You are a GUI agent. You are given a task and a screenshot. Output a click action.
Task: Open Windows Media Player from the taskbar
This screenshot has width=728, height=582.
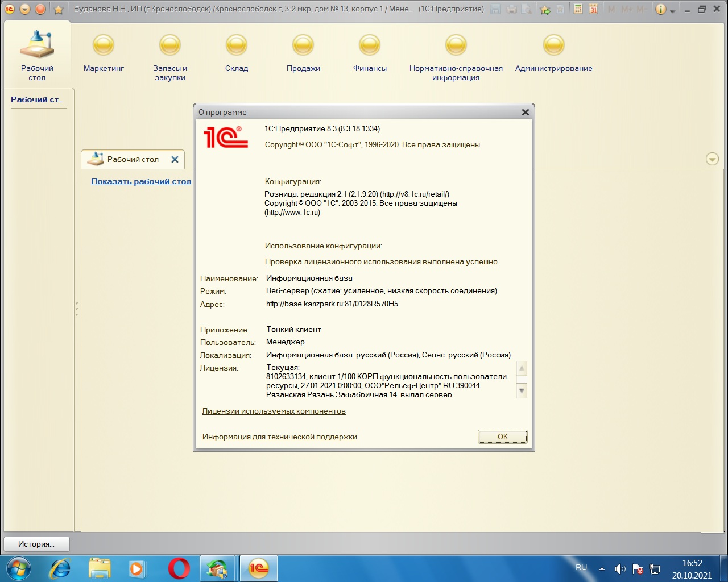click(137, 568)
